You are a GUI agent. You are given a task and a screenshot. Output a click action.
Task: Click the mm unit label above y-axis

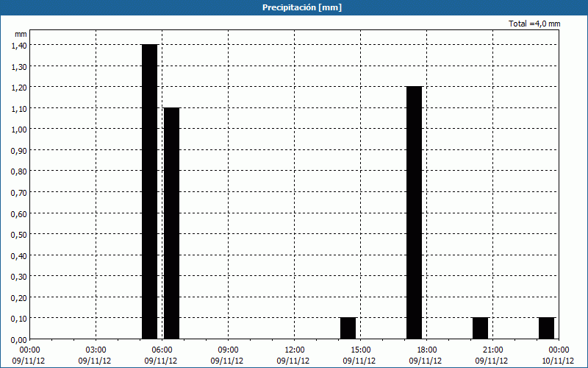21,34
